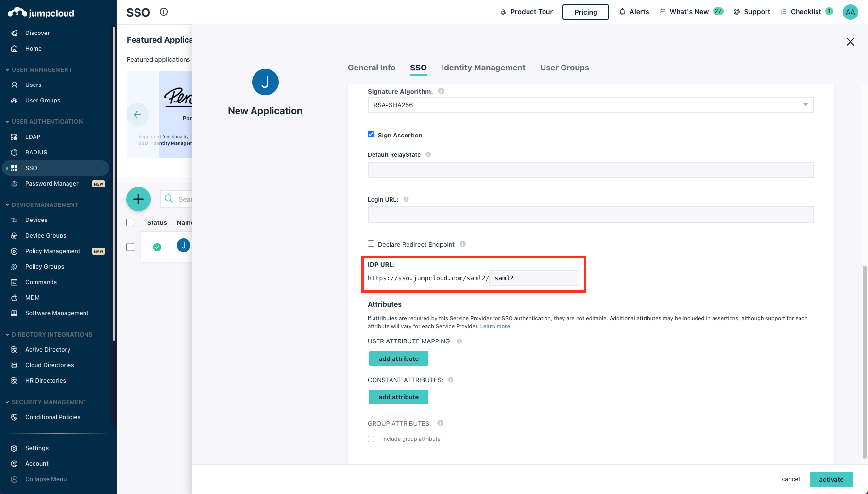This screenshot has height=494, width=868.
Task: Open MDM page
Action: coord(33,298)
